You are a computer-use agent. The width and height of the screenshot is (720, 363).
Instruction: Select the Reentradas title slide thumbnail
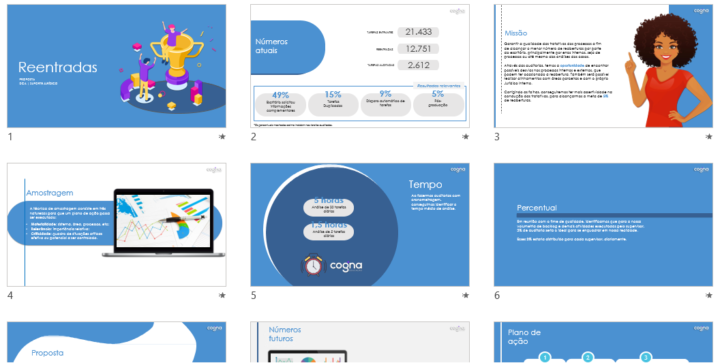(117, 66)
